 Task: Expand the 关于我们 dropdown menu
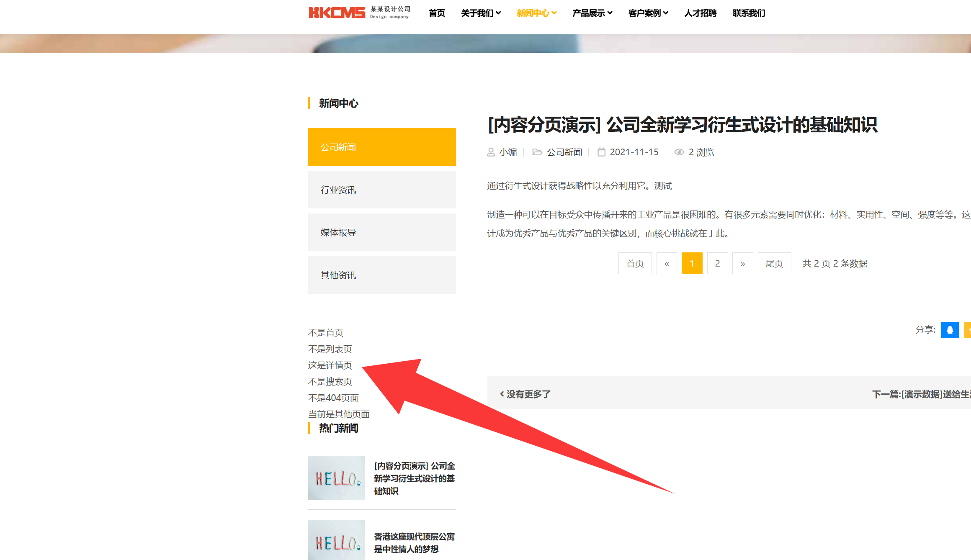[481, 13]
